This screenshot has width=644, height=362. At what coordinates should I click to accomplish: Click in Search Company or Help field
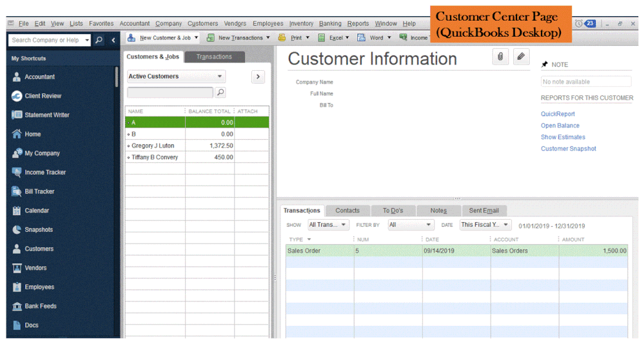click(46, 40)
